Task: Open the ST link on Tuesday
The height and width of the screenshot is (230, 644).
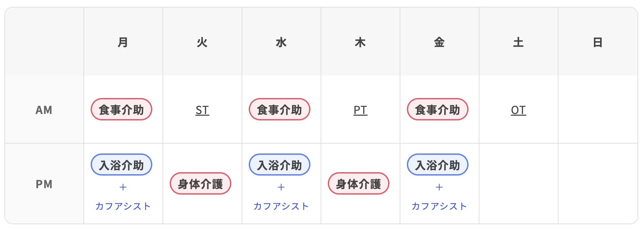Action: 202,110
